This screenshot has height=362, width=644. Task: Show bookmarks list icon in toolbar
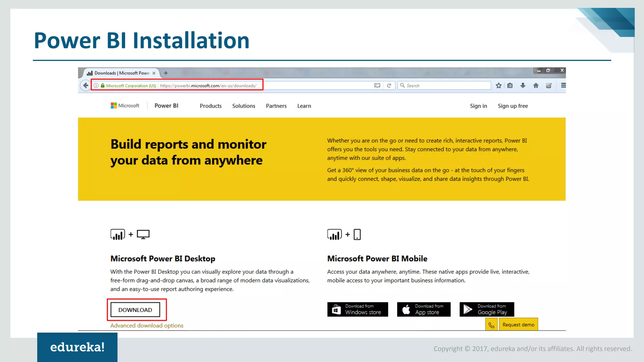tap(510, 85)
